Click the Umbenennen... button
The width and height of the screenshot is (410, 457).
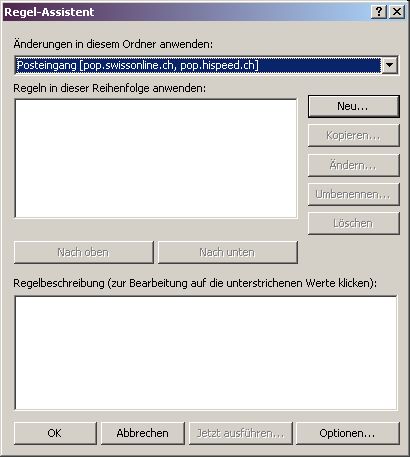tap(353, 194)
